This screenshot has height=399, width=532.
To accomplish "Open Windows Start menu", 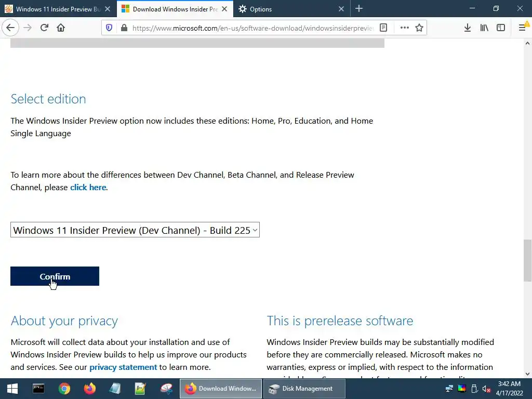I will [12, 389].
